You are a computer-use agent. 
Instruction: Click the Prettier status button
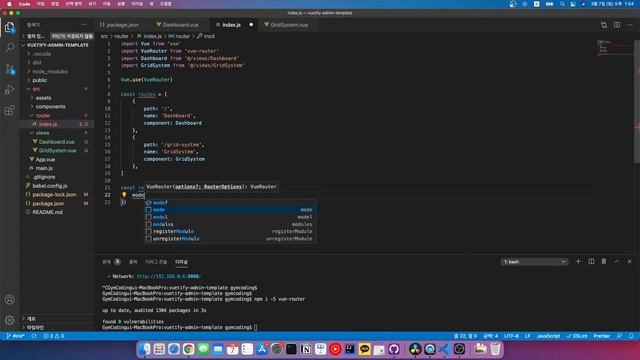[x=601, y=336]
